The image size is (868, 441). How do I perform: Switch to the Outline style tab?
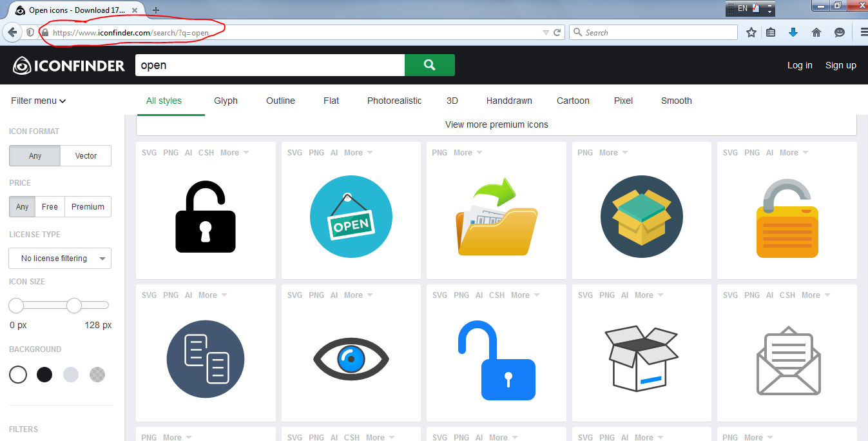[x=280, y=101]
